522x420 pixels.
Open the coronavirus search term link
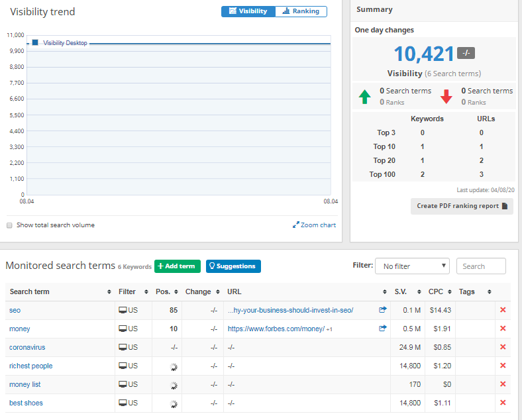point(27,347)
